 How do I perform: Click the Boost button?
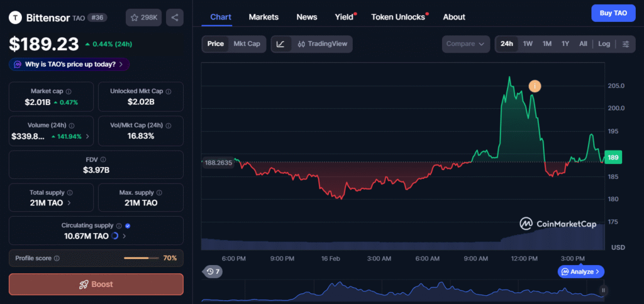(x=96, y=284)
